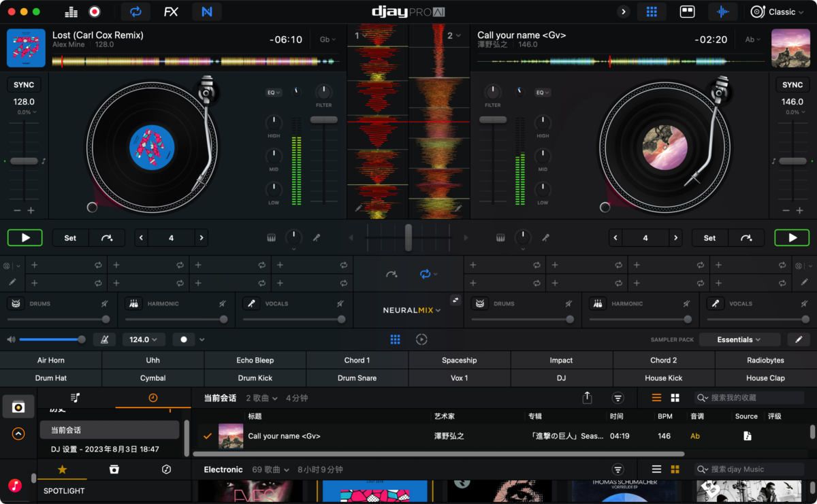Screen dimensions: 817x504
Task: Play the right deck
Action: 792,238
